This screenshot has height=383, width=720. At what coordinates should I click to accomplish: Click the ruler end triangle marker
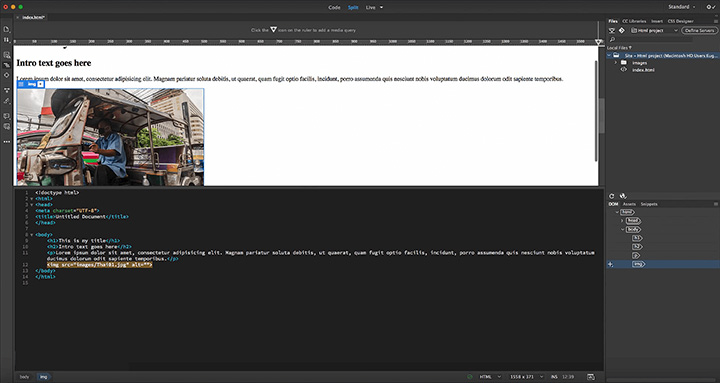[x=598, y=42]
